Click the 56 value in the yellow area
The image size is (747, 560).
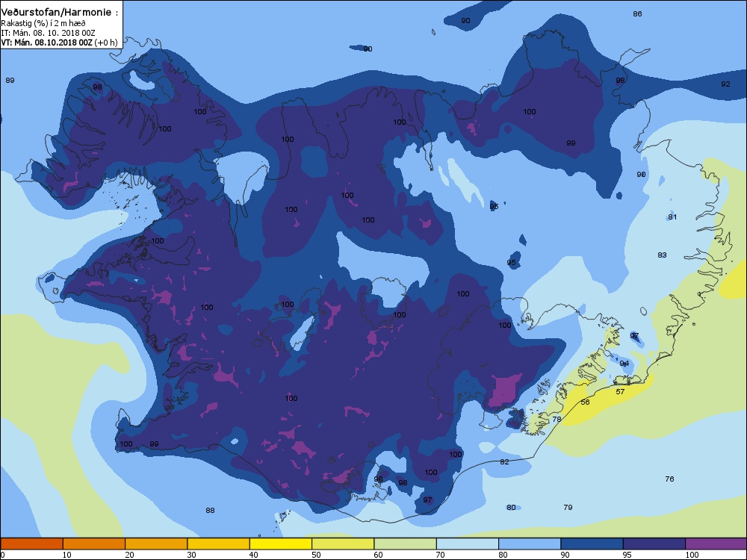coord(586,402)
